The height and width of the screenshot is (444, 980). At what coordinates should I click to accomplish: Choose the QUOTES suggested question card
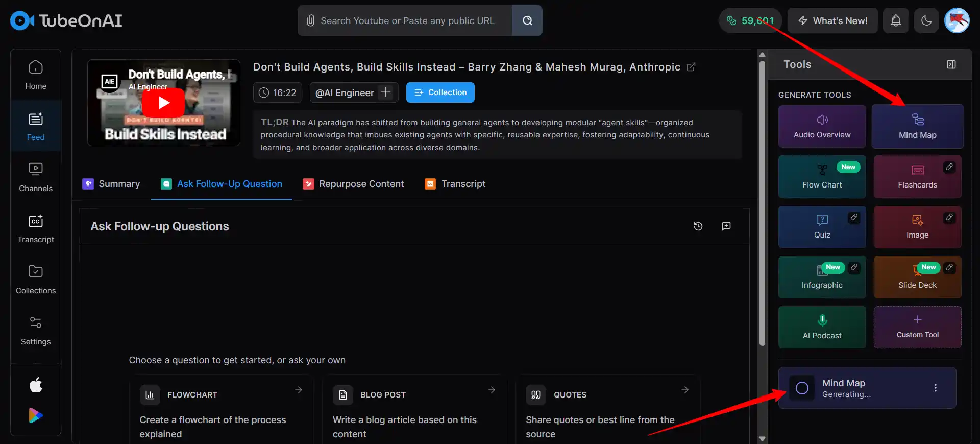tap(607, 410)
